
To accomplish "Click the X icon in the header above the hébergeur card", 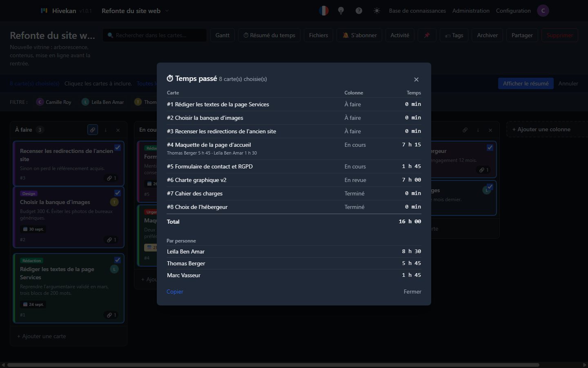I will [x=490, y=130].
